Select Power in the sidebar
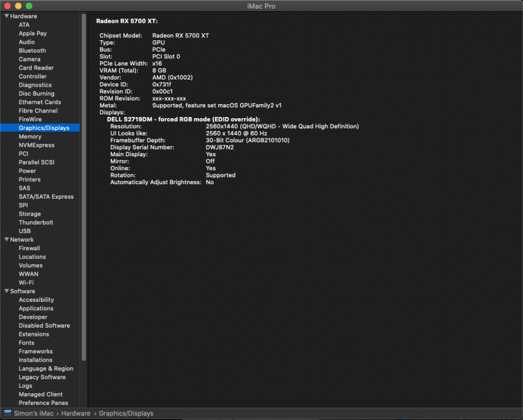Viewport: 523px width, 420px height. 27,171
